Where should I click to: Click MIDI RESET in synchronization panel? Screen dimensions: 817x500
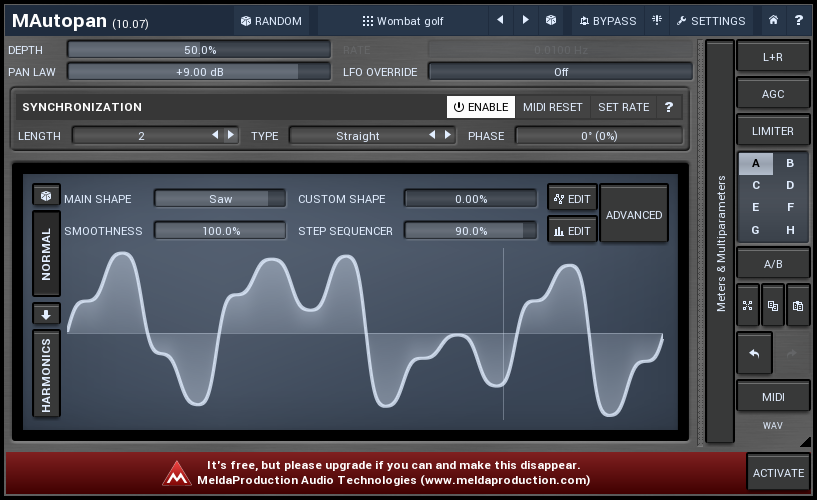click(x=552, y=107)
